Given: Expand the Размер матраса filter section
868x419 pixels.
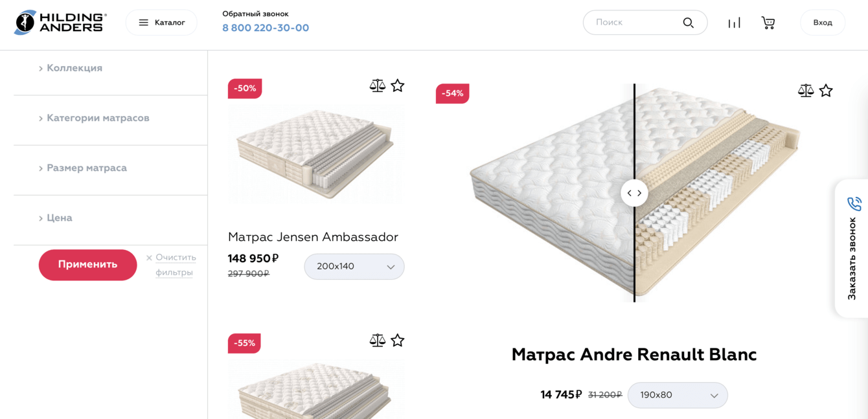Looking at the screenshot, I should tap(87, 167).
